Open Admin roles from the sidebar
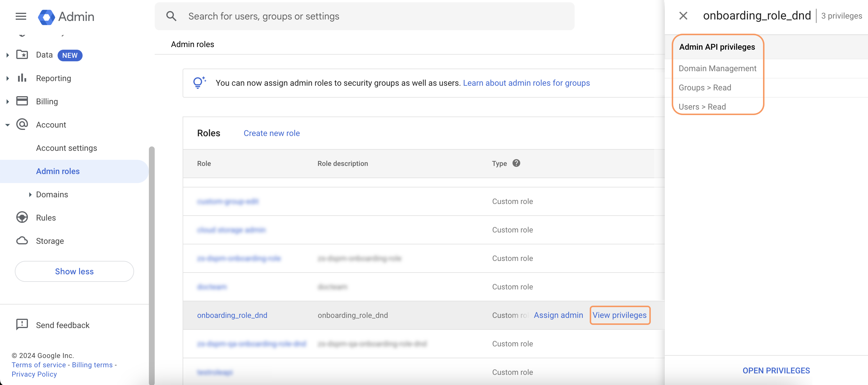 click(x=58, y=171)
